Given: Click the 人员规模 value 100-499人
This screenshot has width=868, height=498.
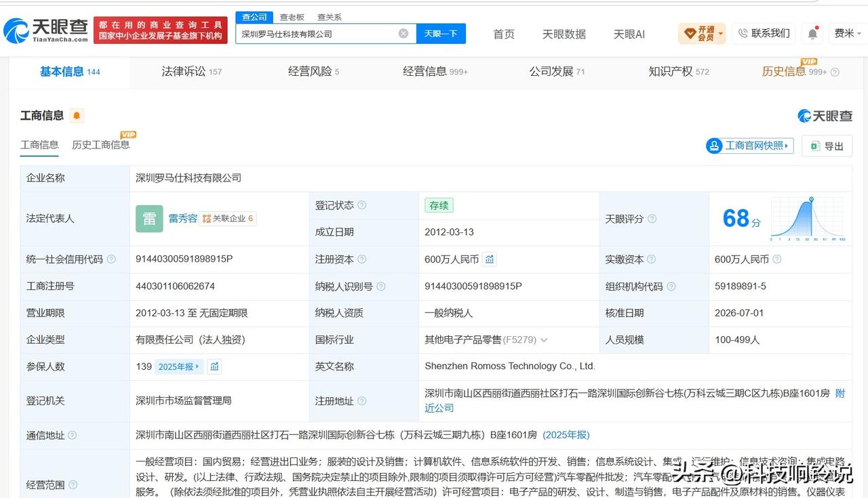Looking at the screenshot, I should point(737,339).
